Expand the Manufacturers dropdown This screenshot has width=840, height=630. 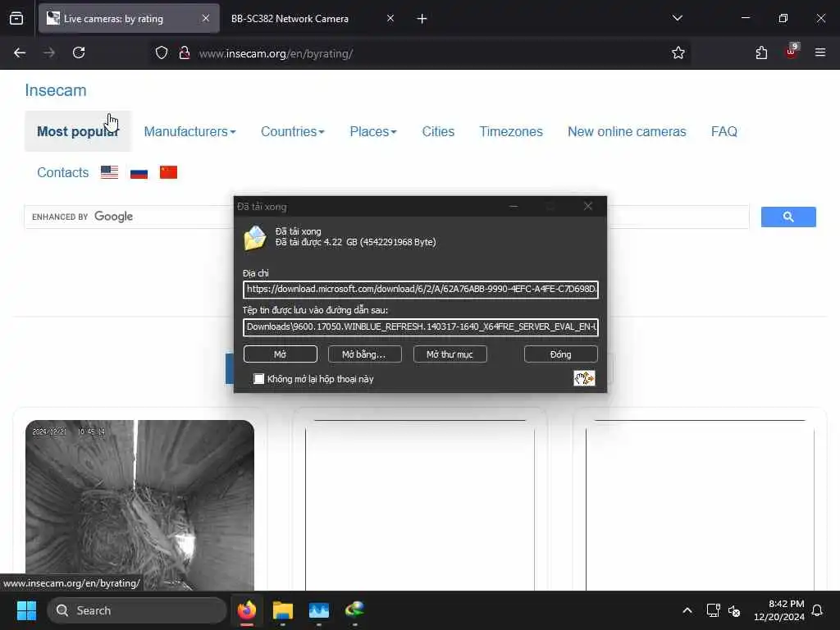tap(189, 131)
